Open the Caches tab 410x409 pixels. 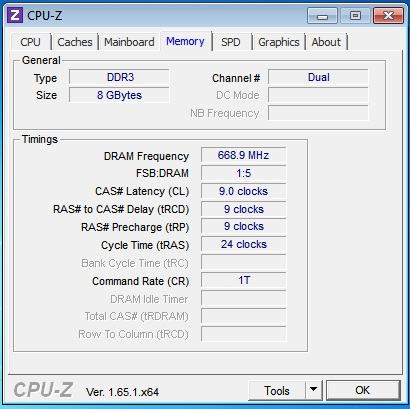pos(75,42)
